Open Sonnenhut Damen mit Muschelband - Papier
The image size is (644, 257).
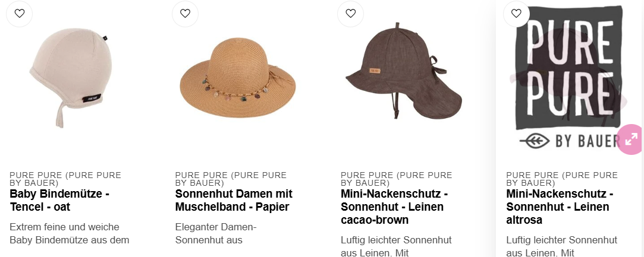[234, 200]
